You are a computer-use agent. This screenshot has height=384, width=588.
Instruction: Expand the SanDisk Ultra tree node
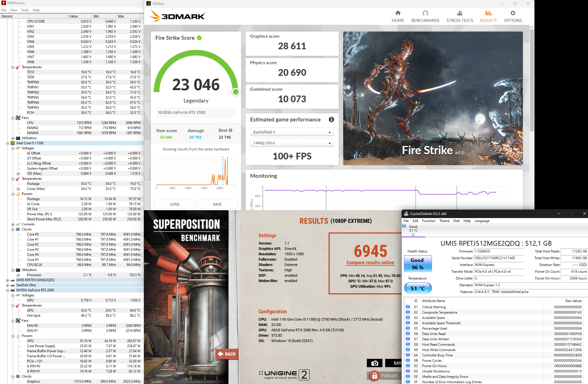click(x=8, y=285)
